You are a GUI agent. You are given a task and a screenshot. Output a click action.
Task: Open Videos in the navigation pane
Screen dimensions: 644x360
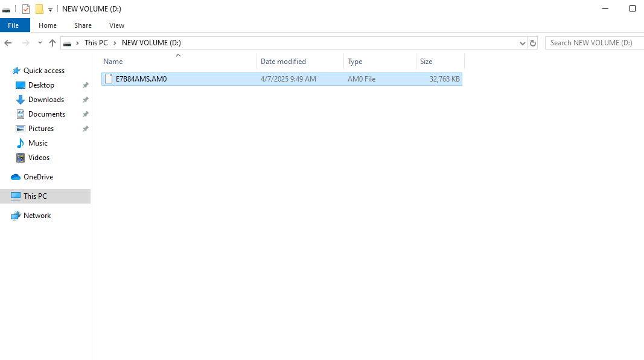[x=39, y=158]
